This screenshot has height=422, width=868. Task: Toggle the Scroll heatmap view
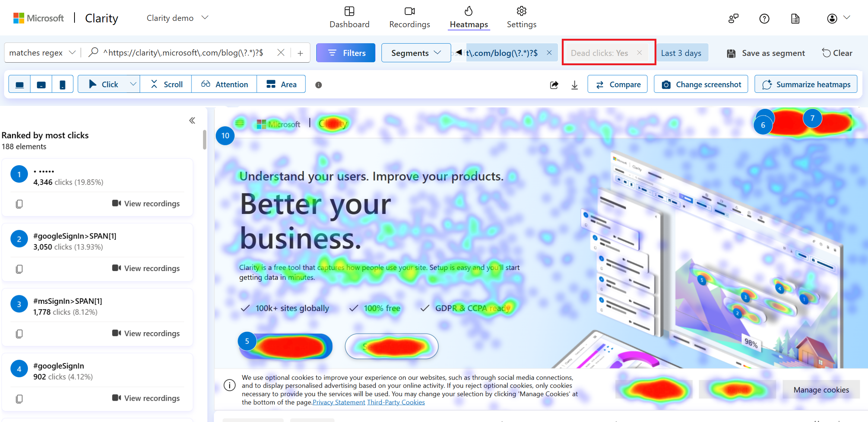pyautogui.click(x=165, y=84)
